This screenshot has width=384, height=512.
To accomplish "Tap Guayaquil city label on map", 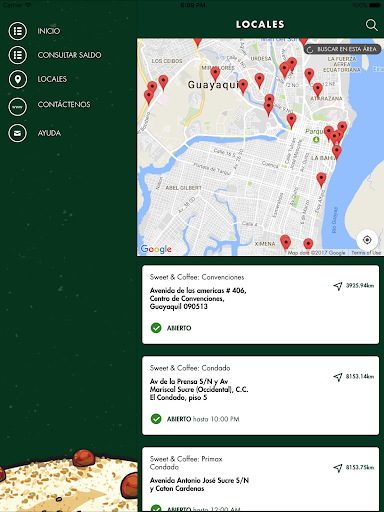I will coord(213,85).
